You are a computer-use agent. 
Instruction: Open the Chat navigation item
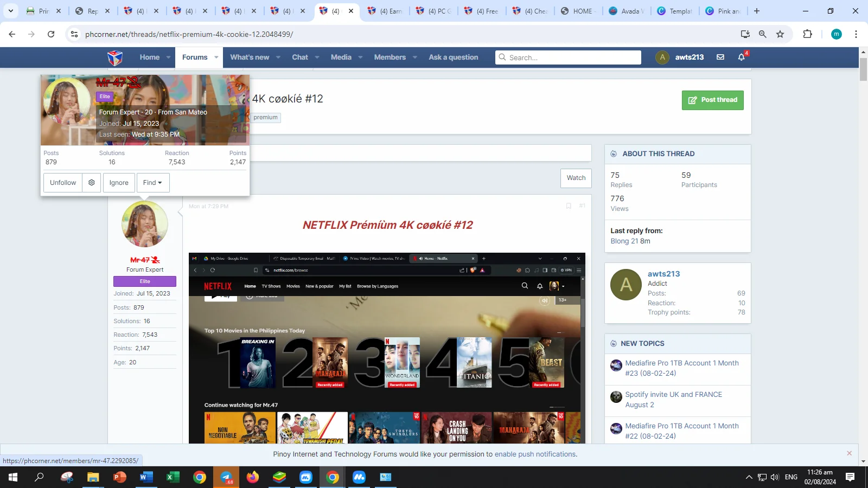300,57
